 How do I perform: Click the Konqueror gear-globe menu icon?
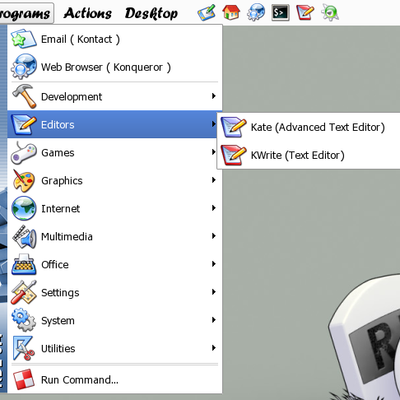point(23,67)
